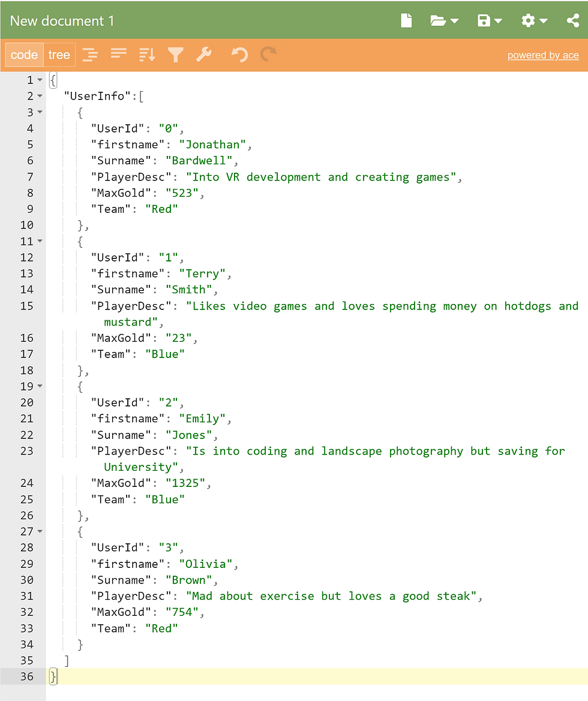588x701 pixels.
Task: Click the "Red" Team value on line 33
Action: [x=161, y=628]
